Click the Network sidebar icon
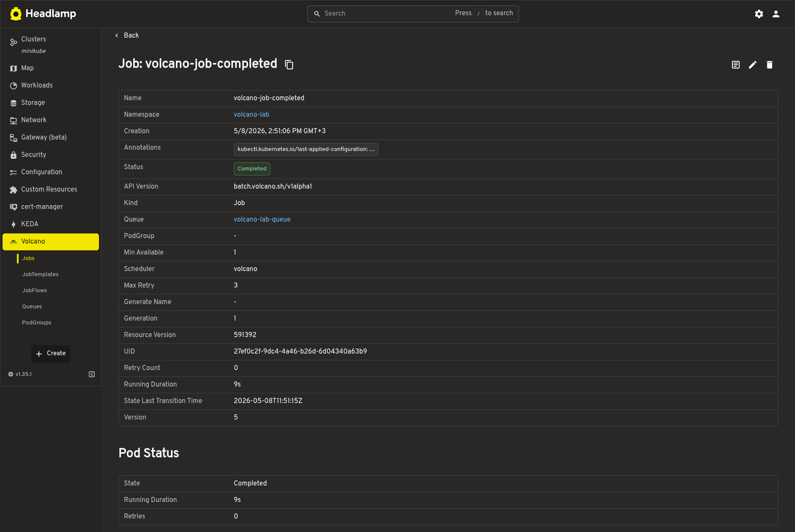The height and width of the screenshot is (532, 795). point(14,120)
